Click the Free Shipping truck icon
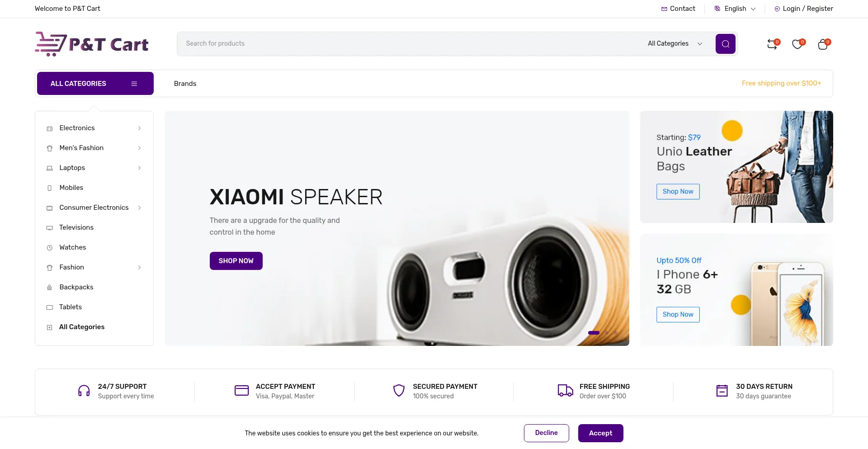Image resolution: width=868 pixels, height=449 pixels. (x=565, y=391)
